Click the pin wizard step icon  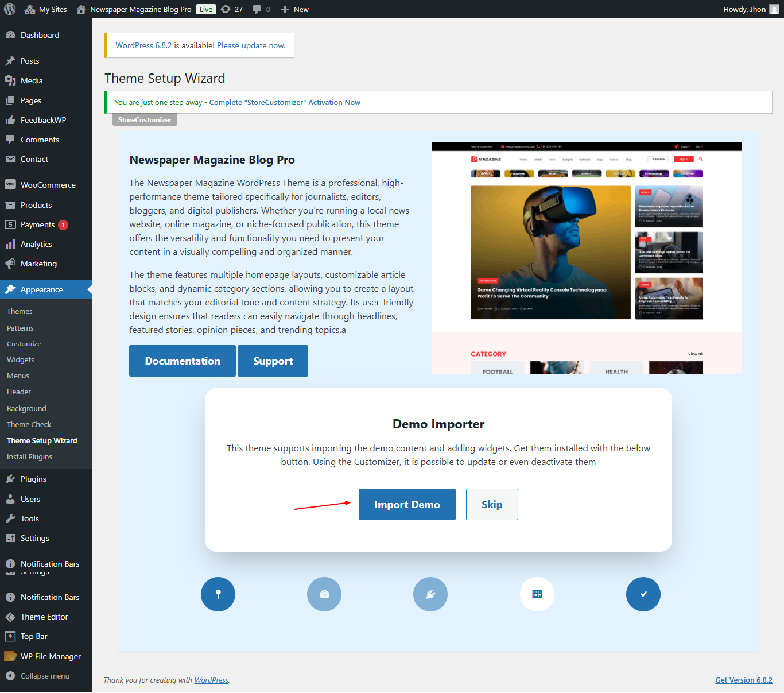pos(218,594)
